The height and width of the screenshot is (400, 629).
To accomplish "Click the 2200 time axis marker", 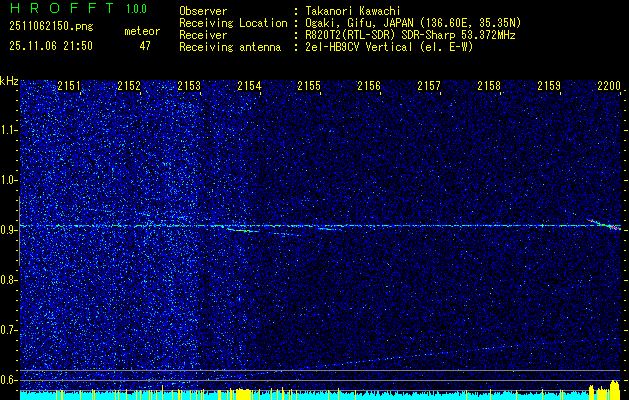I will [x=609, y=86].
